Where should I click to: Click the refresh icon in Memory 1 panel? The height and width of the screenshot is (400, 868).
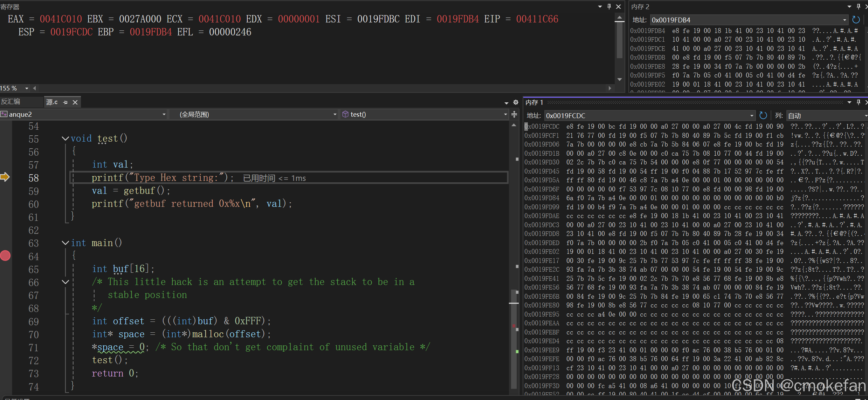pyautogui.click(x=763, y=115)
